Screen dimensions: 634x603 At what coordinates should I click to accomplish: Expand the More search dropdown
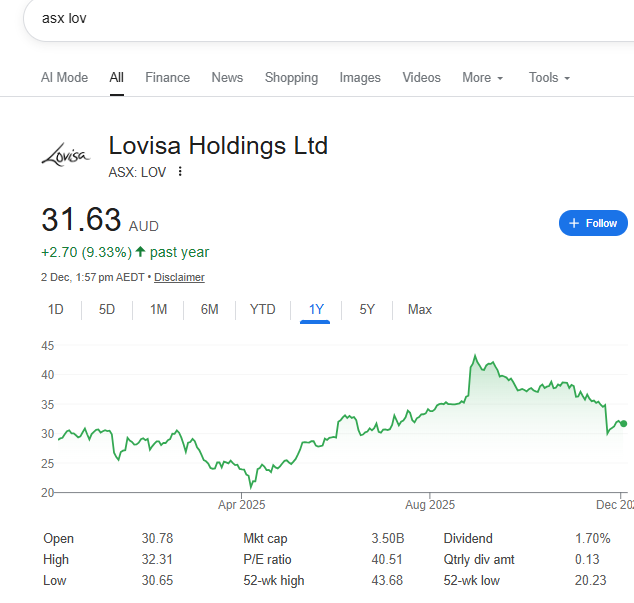click(482, 77)
